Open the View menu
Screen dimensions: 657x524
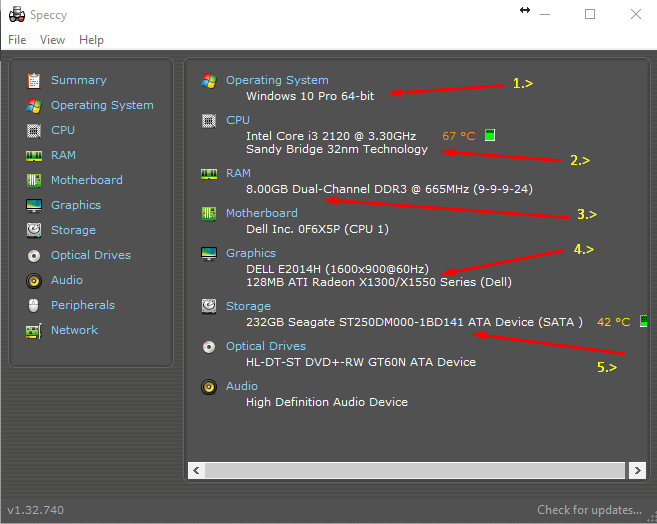click(52, 40)
